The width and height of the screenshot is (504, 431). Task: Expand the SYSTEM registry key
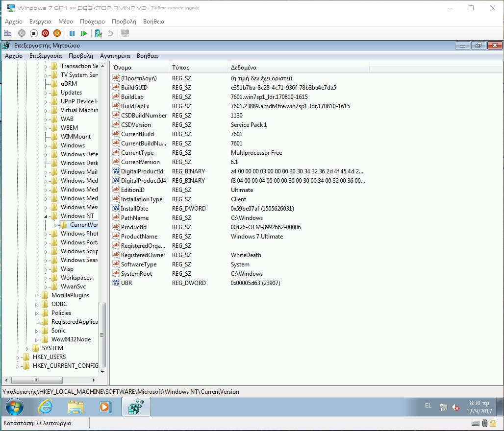pos(28,348)
